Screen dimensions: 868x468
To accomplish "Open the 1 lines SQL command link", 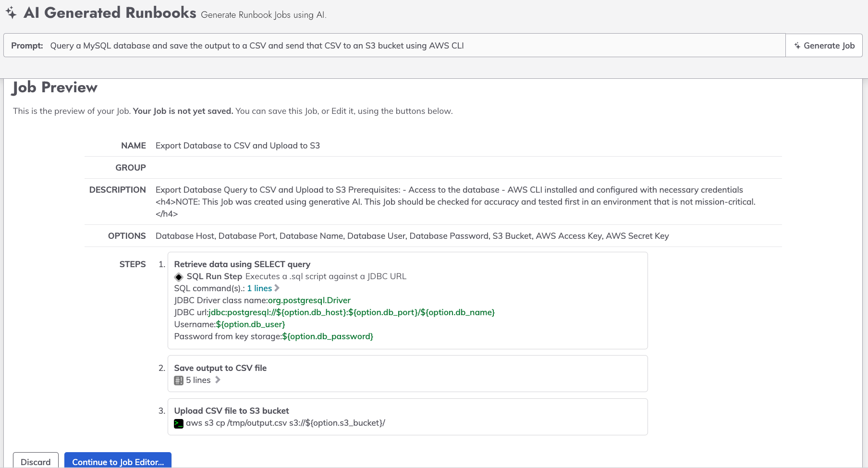I will pos(259,288).
